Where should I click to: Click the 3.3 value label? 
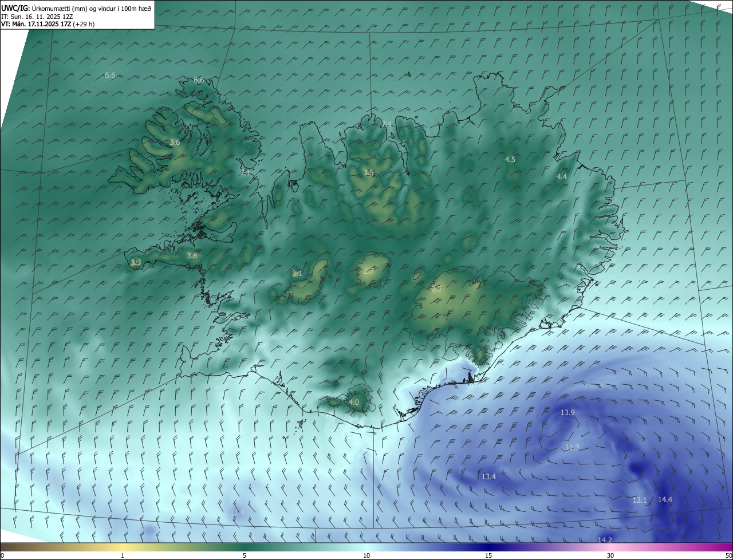[136, 262]
